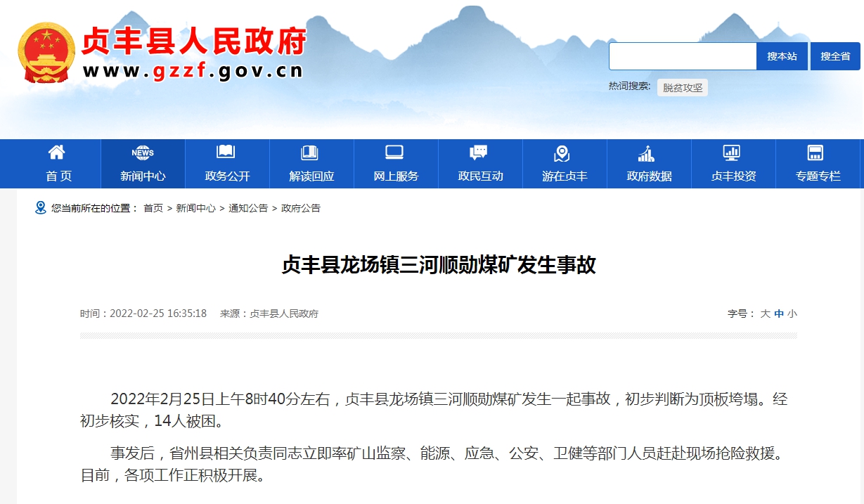
Task: Click the 搜全省 search button
Action: (x=835, y=56)
